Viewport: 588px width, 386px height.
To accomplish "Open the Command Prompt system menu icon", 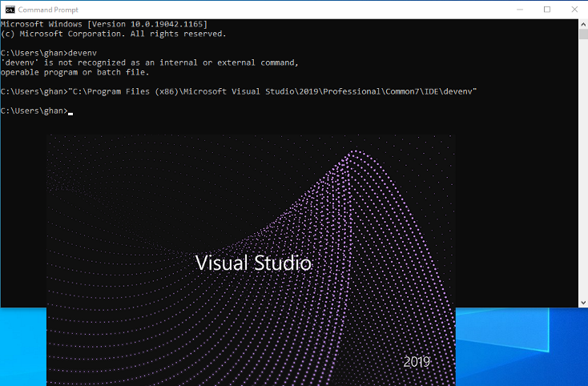I will 10,10.
